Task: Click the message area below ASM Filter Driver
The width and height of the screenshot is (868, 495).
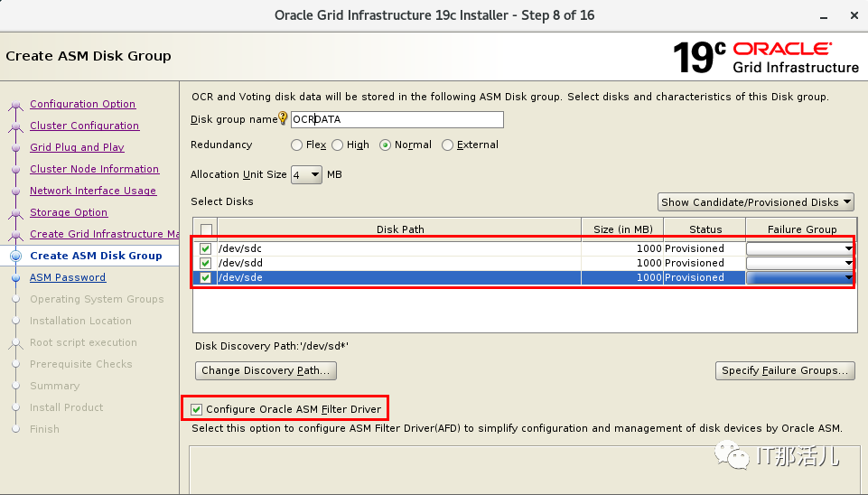Action: click(x=526, y=470)
